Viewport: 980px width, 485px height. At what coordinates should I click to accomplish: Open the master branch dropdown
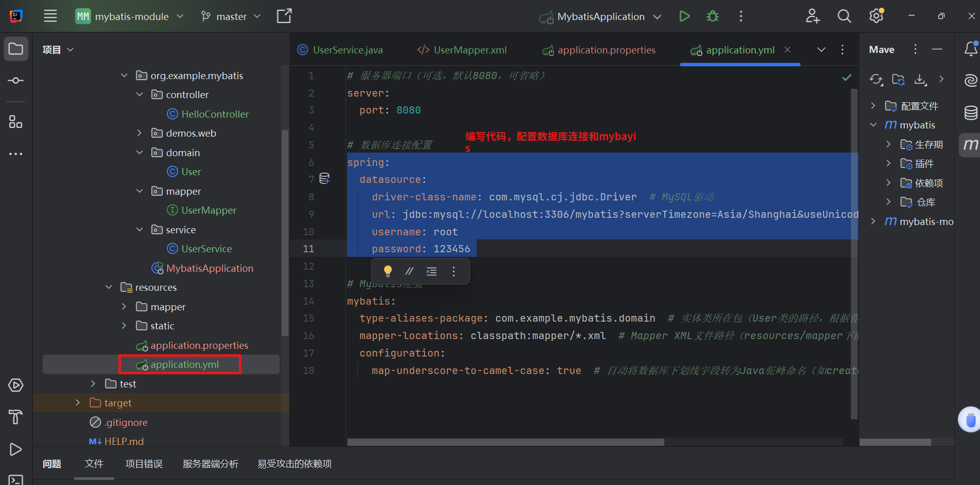[231, 16]
